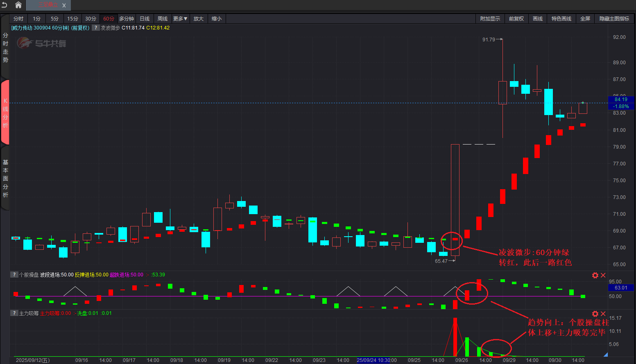The width and height of the screenshot is (636, 364).
Task: Select the 基本面分析 side tab
Action: point(5,179)
